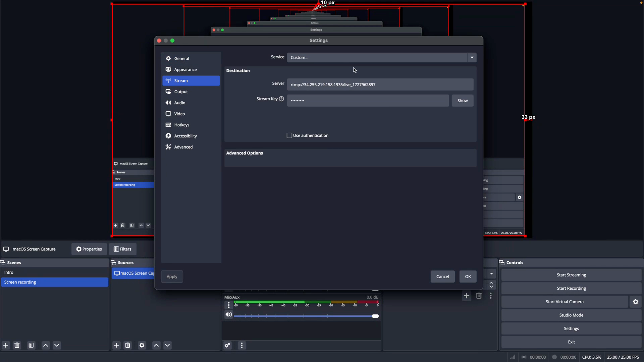Switch to Hotkeys settings section
Screen dimensions: 644x362
[x=182, y=125]
